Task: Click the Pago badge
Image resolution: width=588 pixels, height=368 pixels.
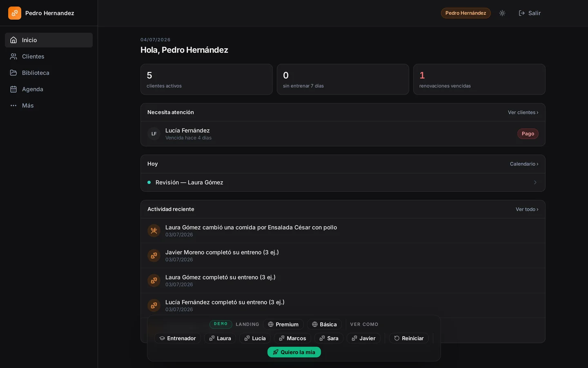Action: click(528, 134)
